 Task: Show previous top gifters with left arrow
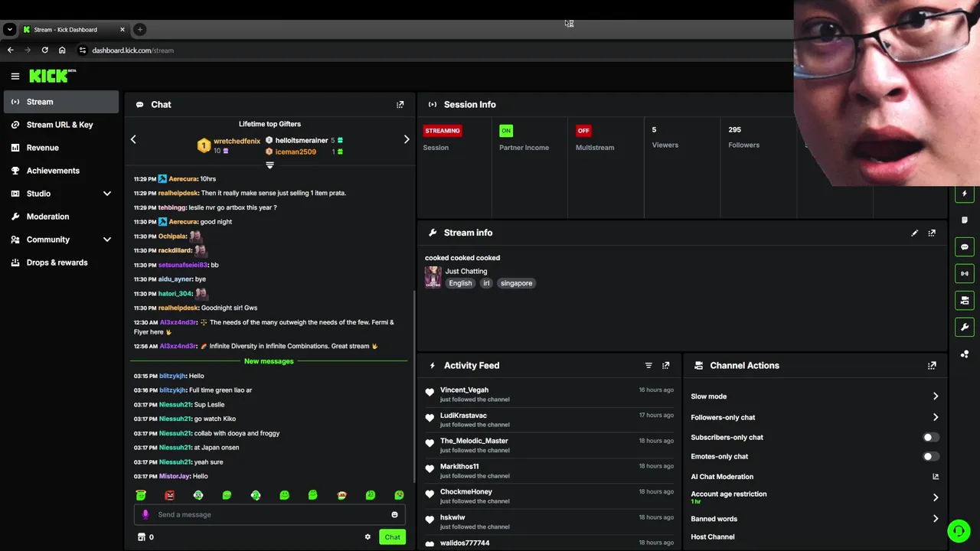pos(133,139)
